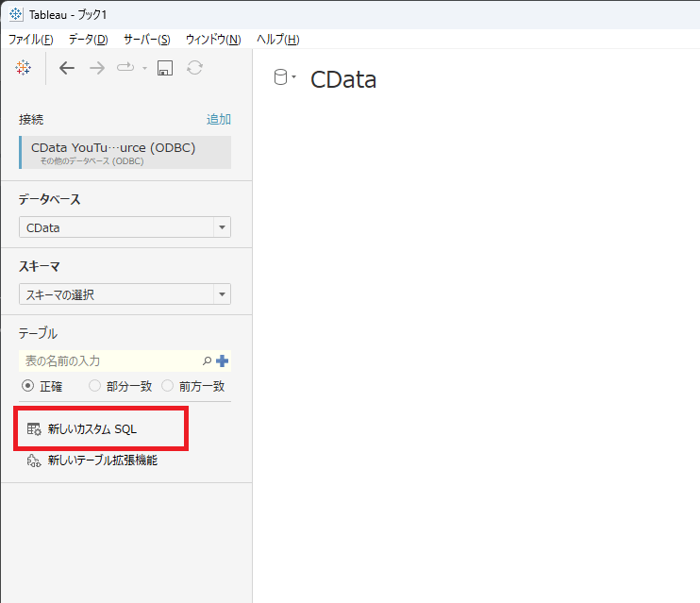Open the サーバー(S) menu

coord(147,40)
